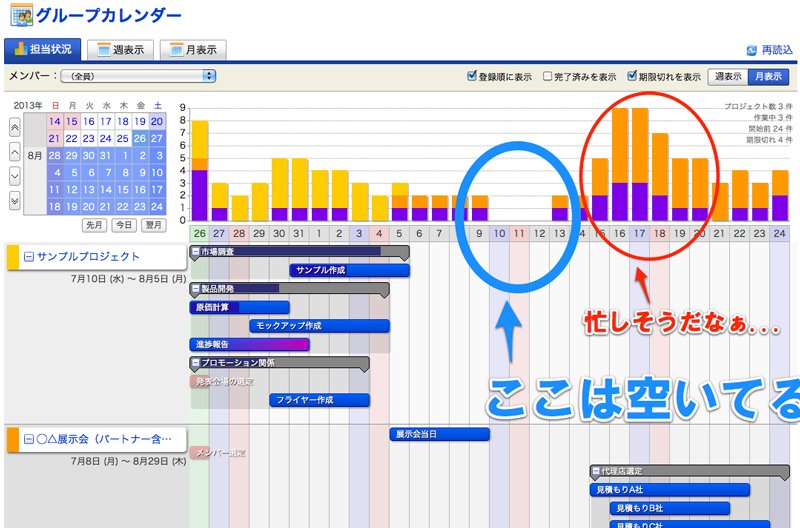
Task: Click the 翌月 button
Action: (x=154, y=225)
